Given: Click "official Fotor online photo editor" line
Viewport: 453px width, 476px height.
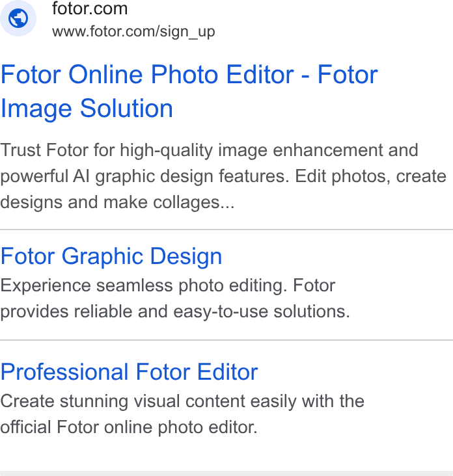Looking at the screenshot, I should pyautogui.click(x=128, y=427).
